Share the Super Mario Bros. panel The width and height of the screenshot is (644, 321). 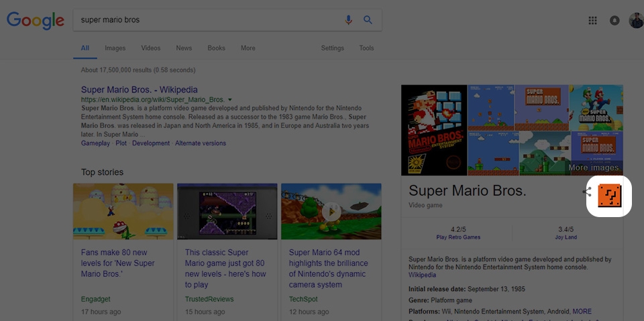coord(588,191)
